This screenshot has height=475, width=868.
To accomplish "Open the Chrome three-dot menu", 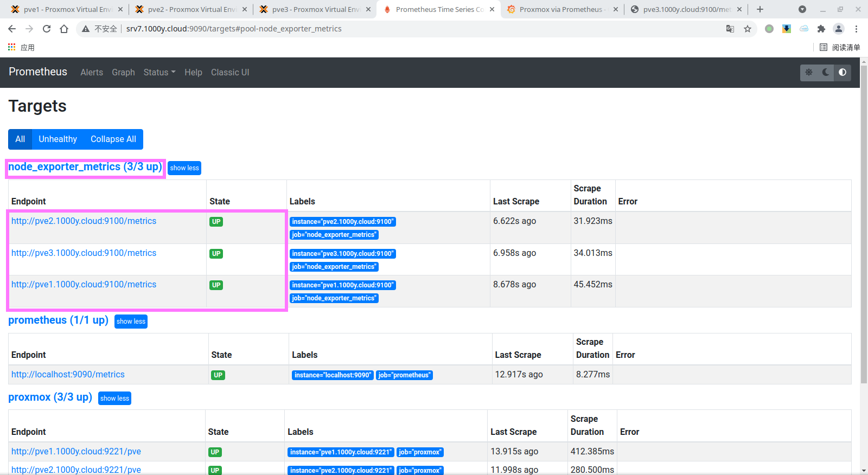I will (856, 29).
